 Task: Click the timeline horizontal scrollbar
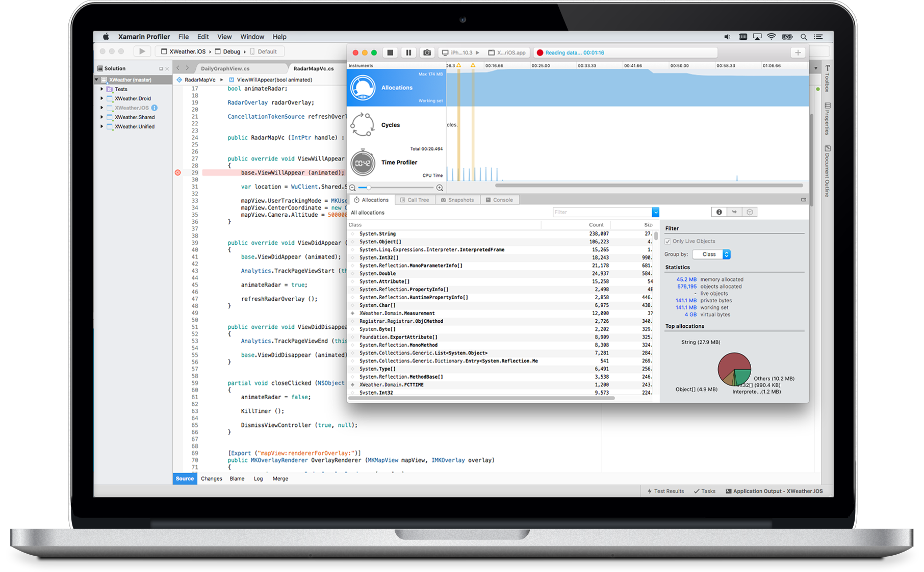click(649, 186)
